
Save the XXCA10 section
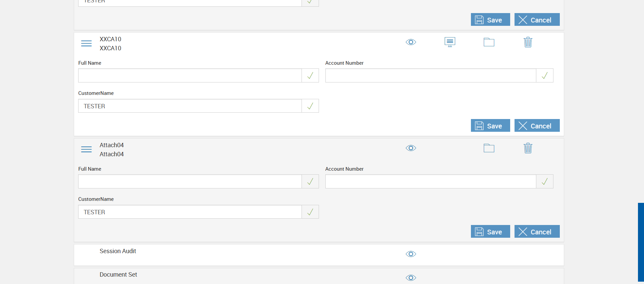490,126
